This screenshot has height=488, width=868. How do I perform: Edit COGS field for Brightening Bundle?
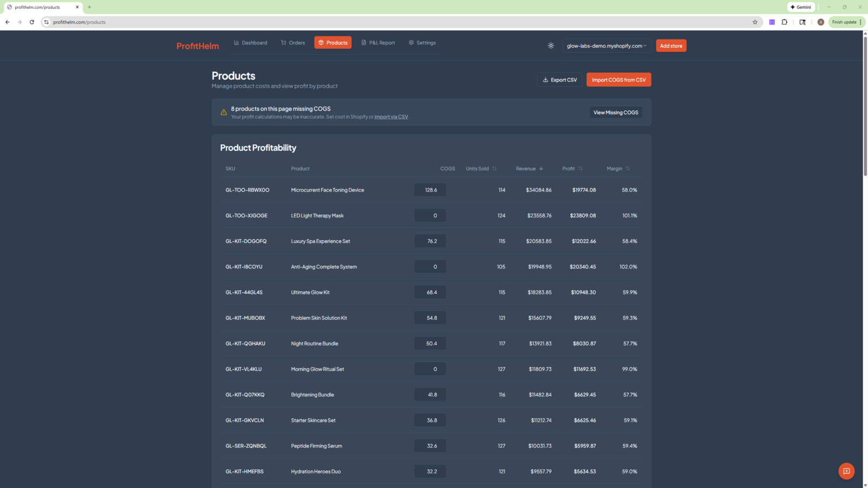click(x=430, y=395)
